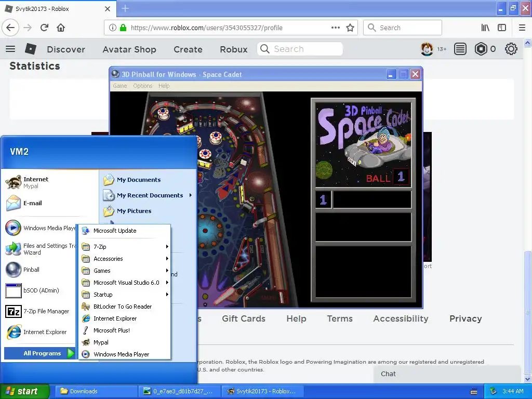Click the Help footer link
Screen dimensions: 532x399
[x=296, y=318]
